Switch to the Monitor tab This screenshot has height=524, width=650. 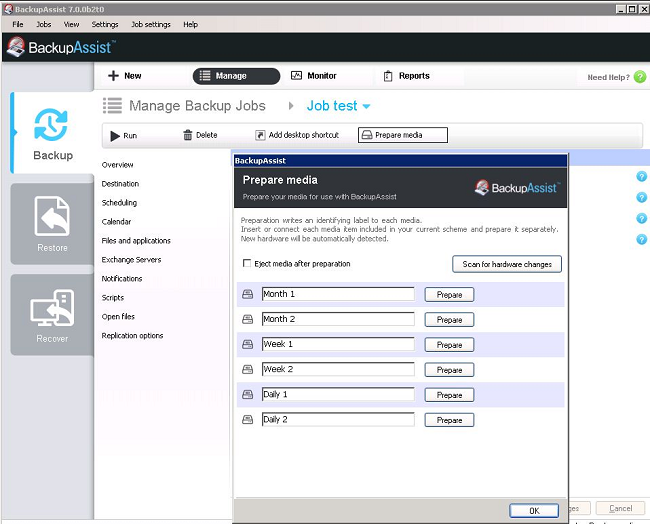tap(314, 76)
